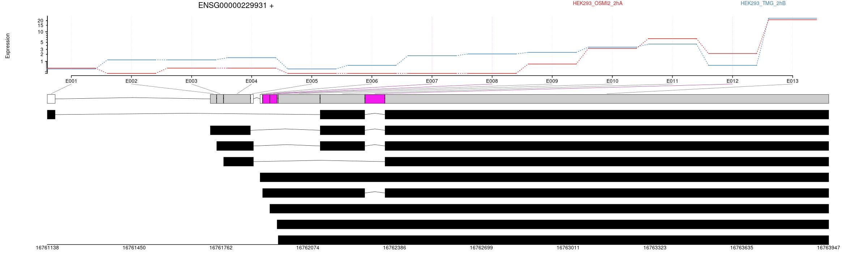The width and height of the screenshot is (868, 253).
Task: Click the blue expression line segment above E002
Action: point(131,60)
